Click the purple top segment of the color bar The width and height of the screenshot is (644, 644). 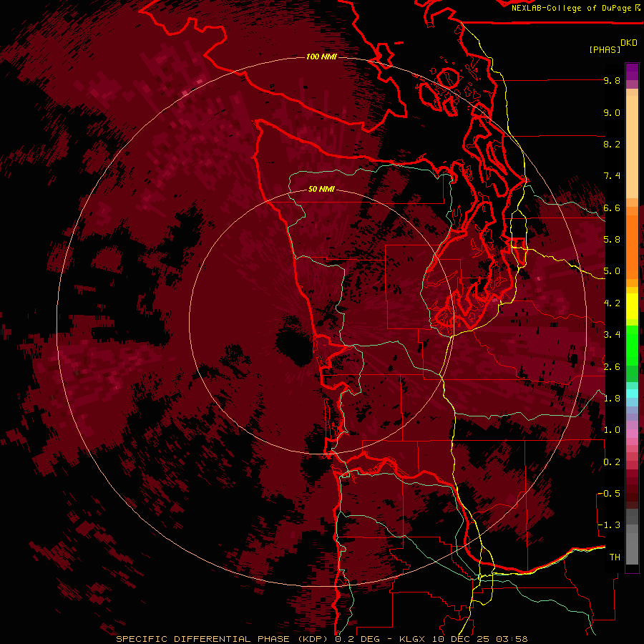(632, 72)
